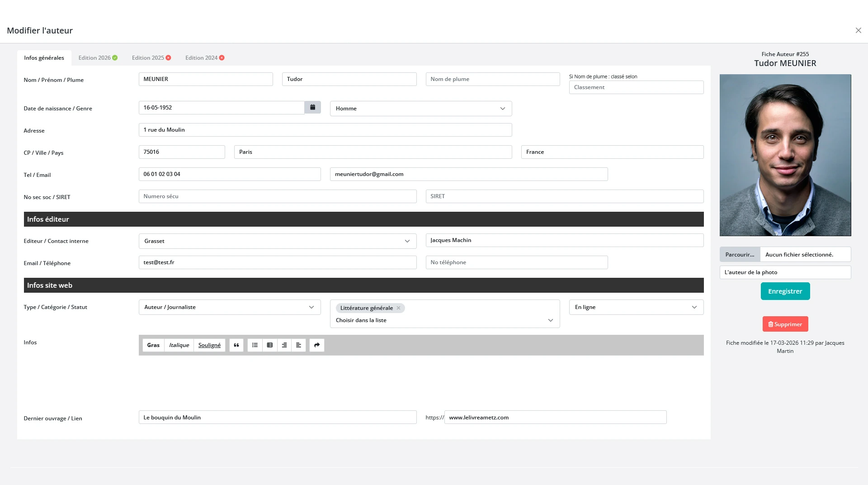Image resolution: width=868 pixels, height=485 pixels.
Task: Toggle Souligné formatting in the editor
Action: pyautogui.click(x=209, y=345)
